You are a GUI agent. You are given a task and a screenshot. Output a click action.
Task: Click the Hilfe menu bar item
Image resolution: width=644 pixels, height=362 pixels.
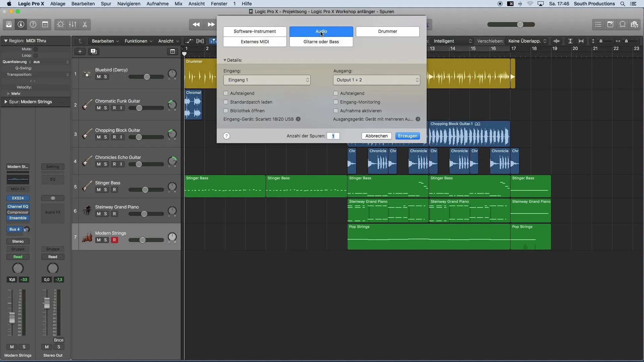tap(247, 4)
